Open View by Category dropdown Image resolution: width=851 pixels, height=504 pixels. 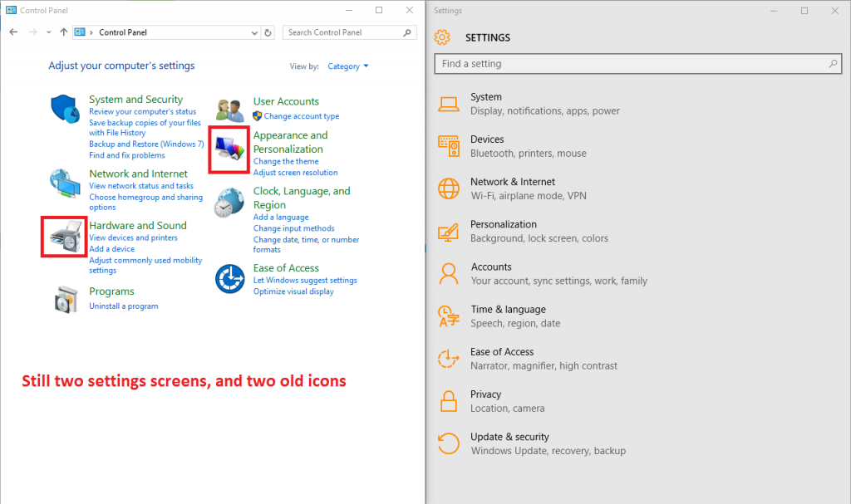point(348,66)
